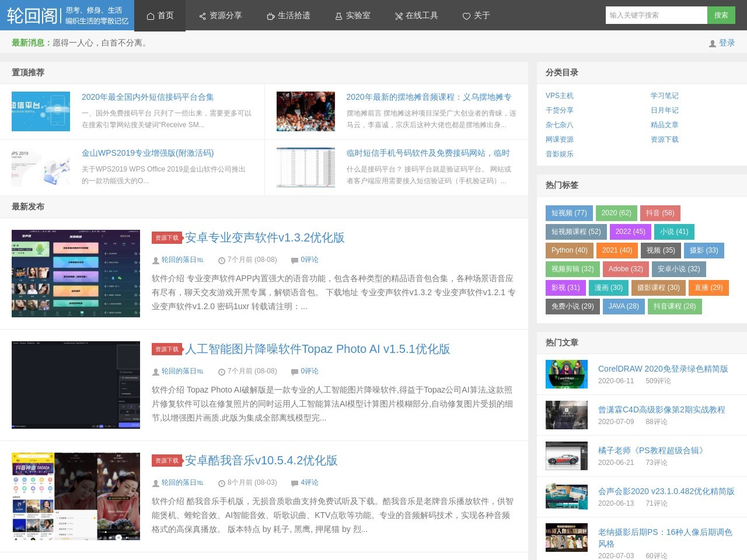Click the keyword search input field
Viewport: 747px width, 560px height.
pos(656,15)
